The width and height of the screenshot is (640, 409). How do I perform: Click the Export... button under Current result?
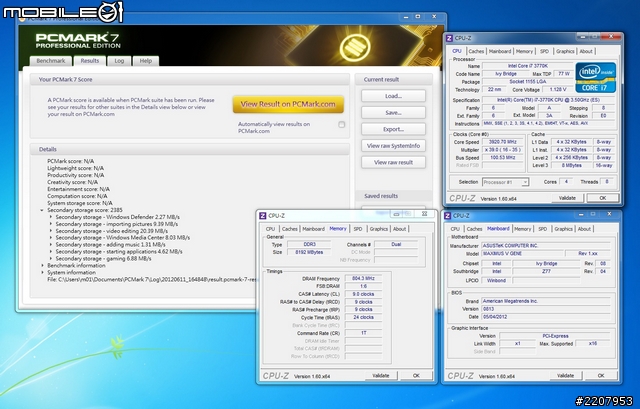[x=393, y=129]
